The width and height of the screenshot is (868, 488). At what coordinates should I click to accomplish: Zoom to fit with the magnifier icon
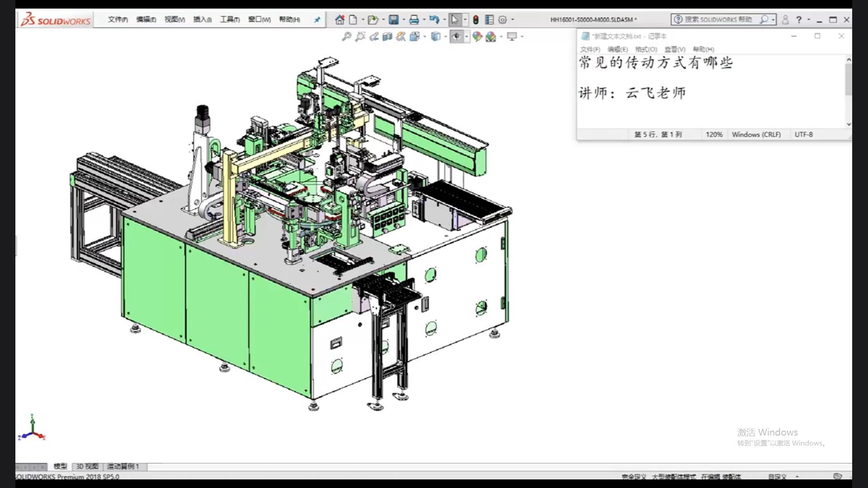tap(347, 37)
